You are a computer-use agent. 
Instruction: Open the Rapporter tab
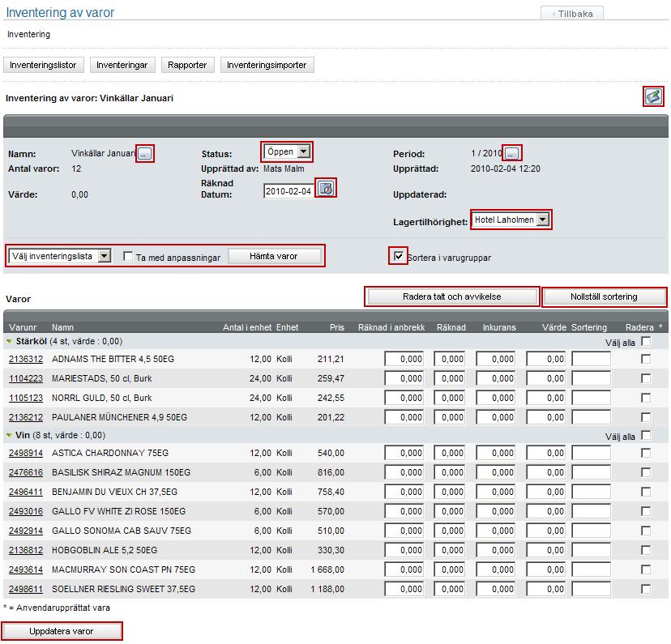point(187,65)
